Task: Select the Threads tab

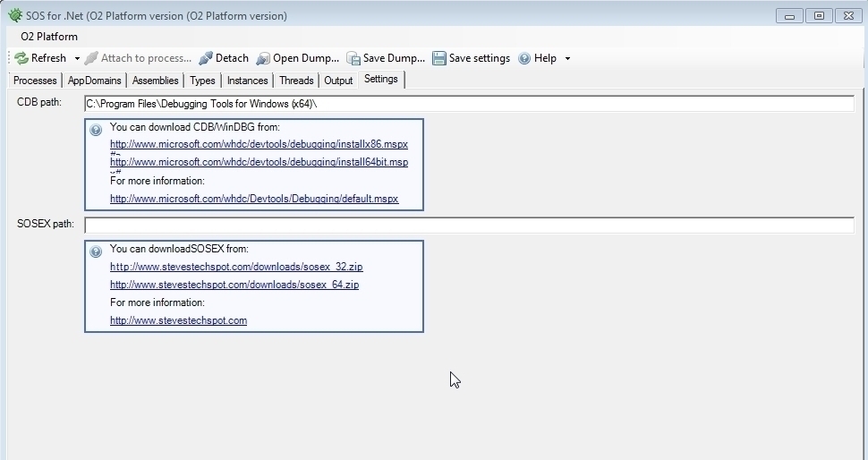Action: tap(296, 81)
